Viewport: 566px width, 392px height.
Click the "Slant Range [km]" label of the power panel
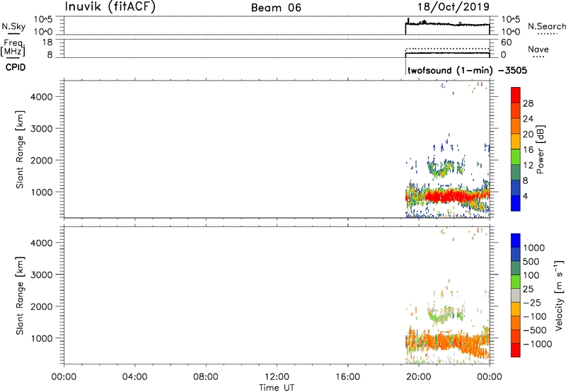coord(20,149)
